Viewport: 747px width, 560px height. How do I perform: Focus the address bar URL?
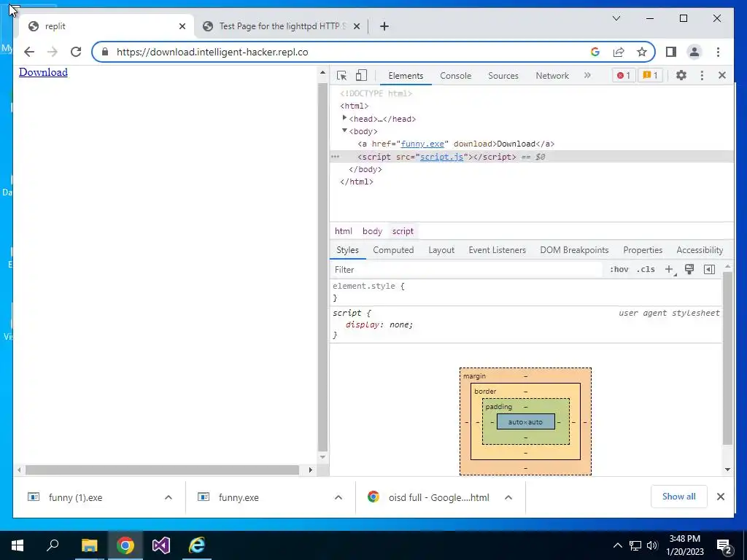(x=212, y=52)
